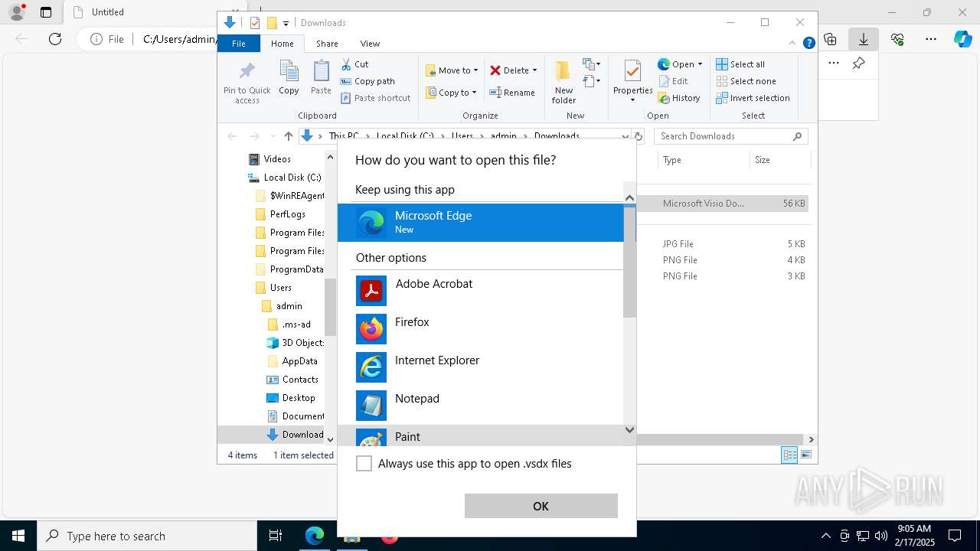Screen dimensions: 980x551
Task: Select the Videos folder in tree
Action: (270, 159)
